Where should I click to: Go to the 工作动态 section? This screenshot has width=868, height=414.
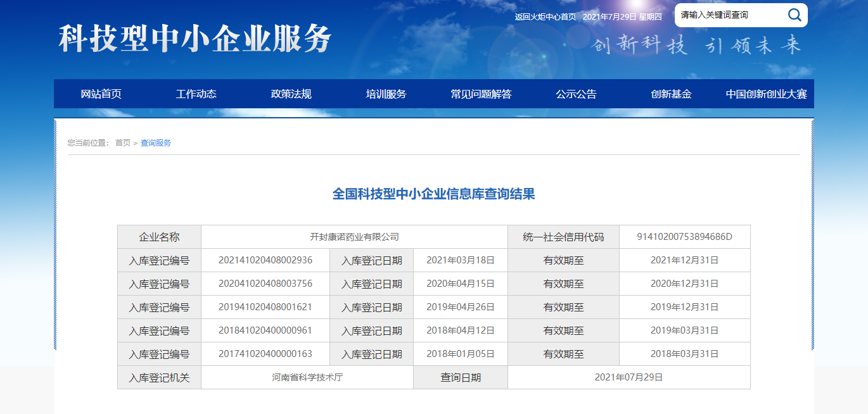pyautogui.click(x=196, y=94)
